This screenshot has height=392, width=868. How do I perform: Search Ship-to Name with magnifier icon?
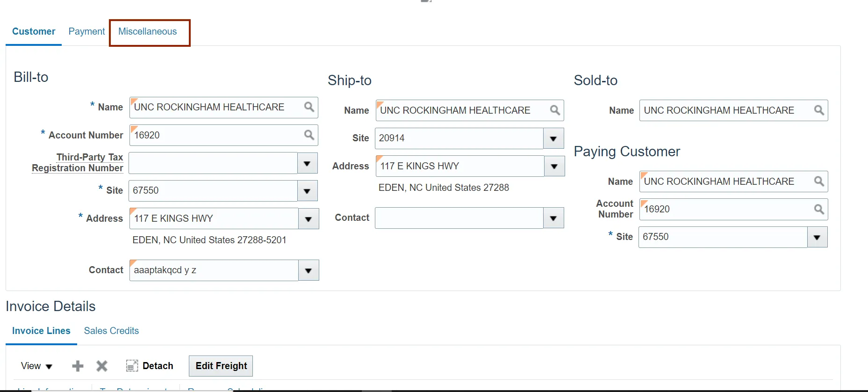[555, 110]
